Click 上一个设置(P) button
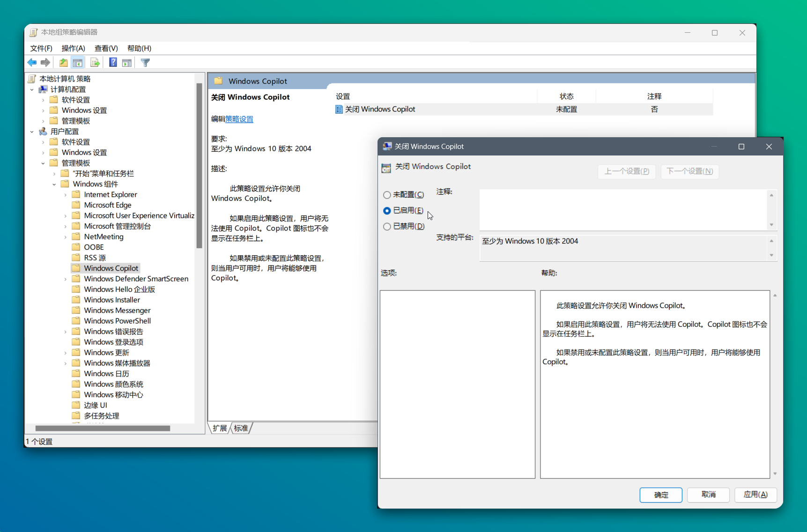 [627, 171]
